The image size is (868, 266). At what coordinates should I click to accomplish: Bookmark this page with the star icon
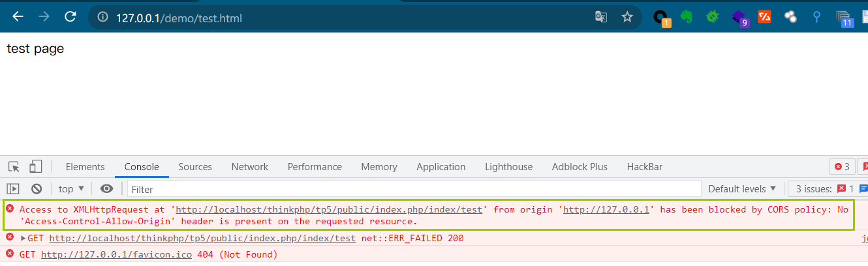pos(627,17)
